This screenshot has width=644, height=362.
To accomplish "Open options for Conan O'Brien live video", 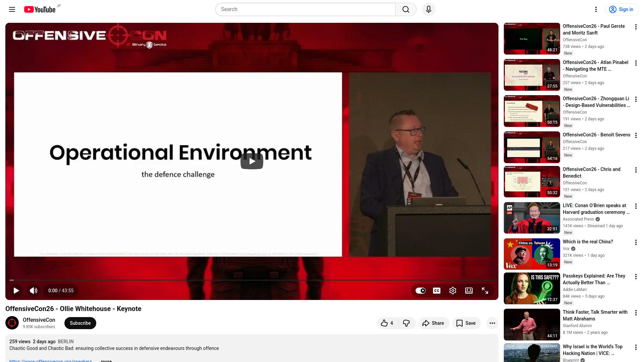I will pyautogui.click(x=636, y=206).
